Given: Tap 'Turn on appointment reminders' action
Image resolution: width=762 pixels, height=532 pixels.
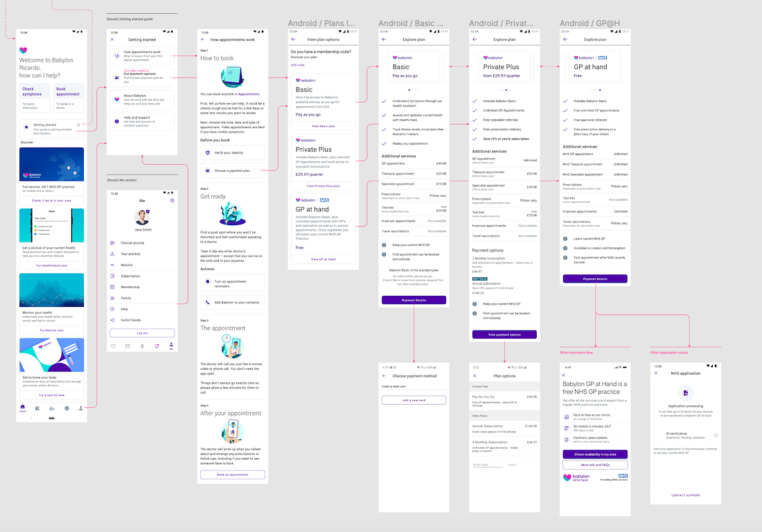Looking at the screenshot, I should click(233, 284).
